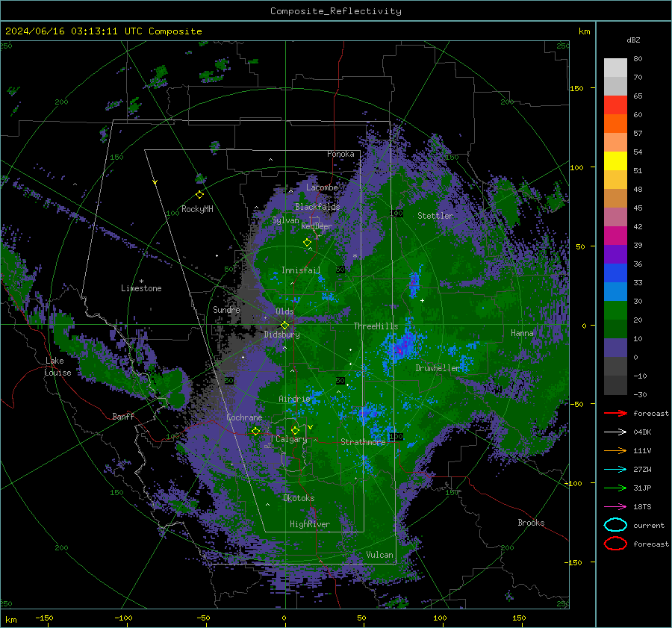Click the 'Vulcan' map label

coord(380,555)
